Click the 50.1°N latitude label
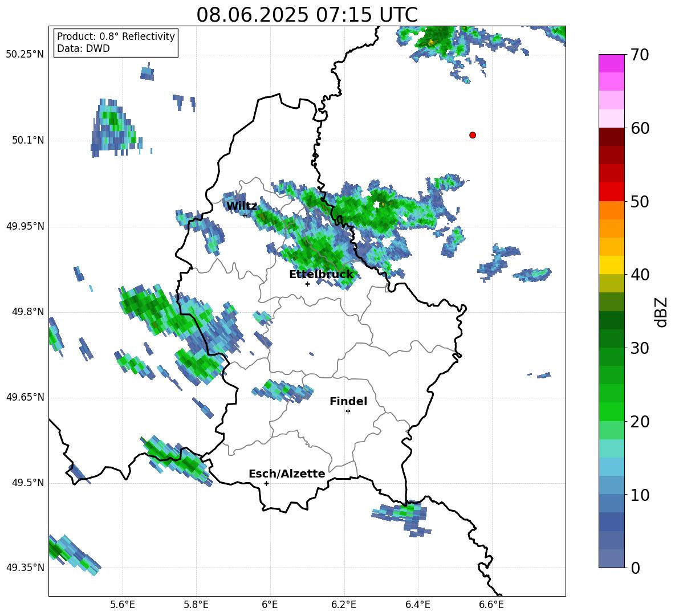This screenshot has width=675, height=616. point(28,141)
